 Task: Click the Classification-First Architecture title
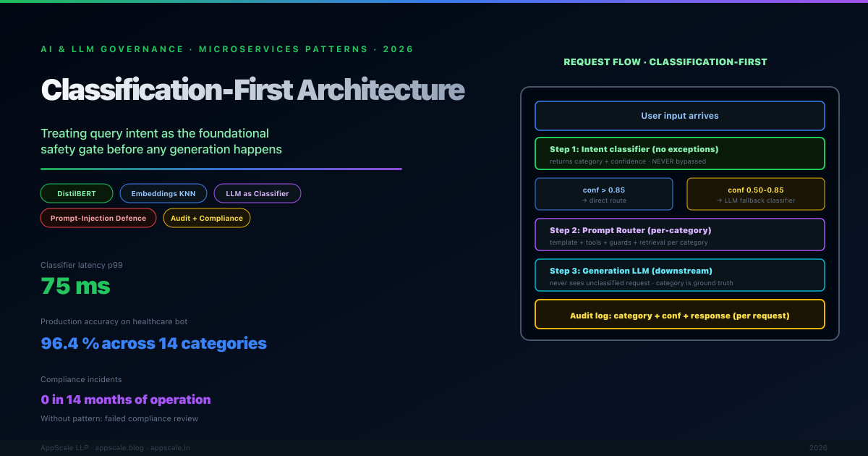click(252, 90)
